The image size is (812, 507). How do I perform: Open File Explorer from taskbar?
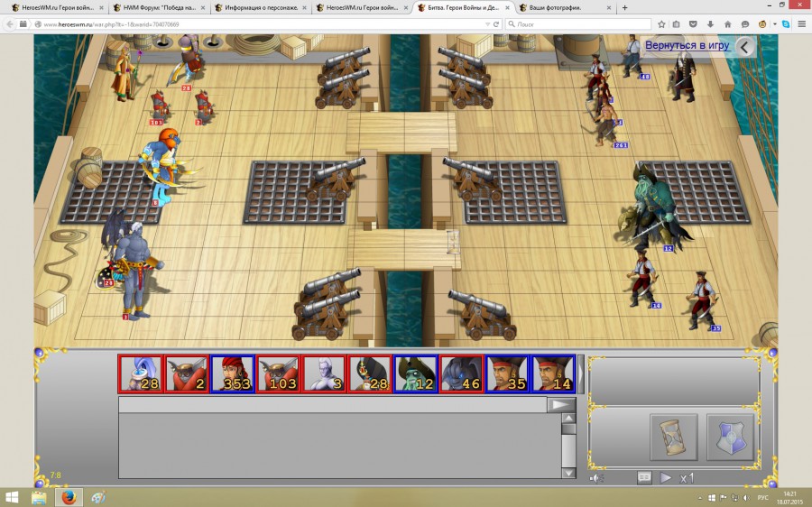point(39,498)
